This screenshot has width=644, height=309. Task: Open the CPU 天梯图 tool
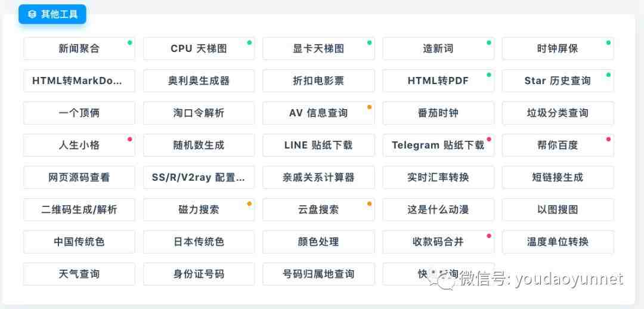coord(199,48)
